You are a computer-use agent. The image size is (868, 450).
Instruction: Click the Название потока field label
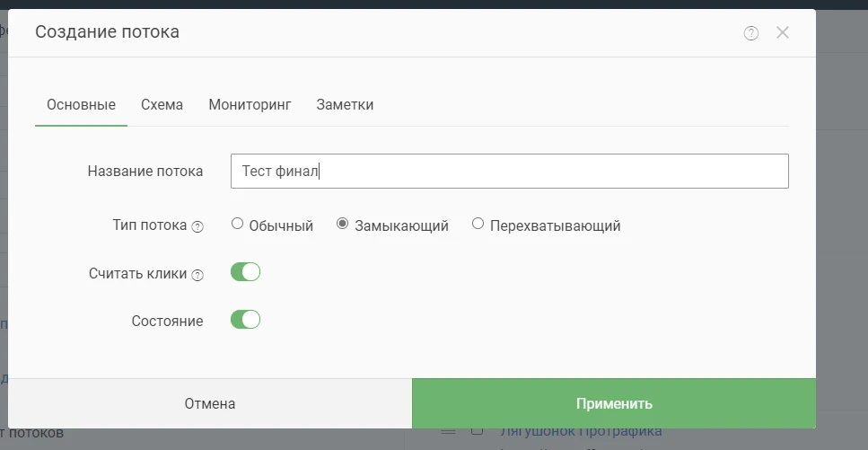[145, 172]
